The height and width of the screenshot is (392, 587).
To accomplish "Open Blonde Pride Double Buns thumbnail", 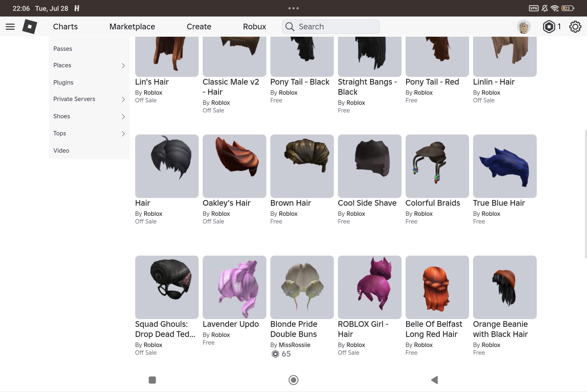I will pyautogui.click(x=302, y=287).
